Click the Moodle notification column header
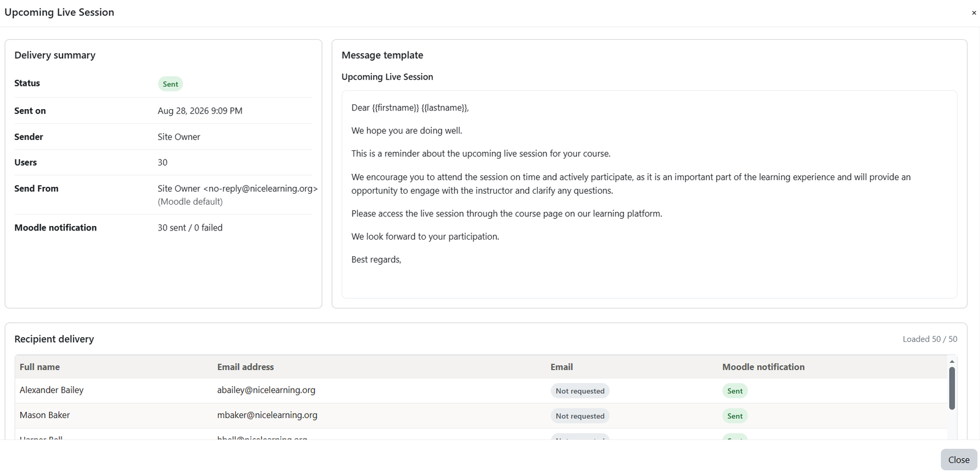 click(763, 367)
